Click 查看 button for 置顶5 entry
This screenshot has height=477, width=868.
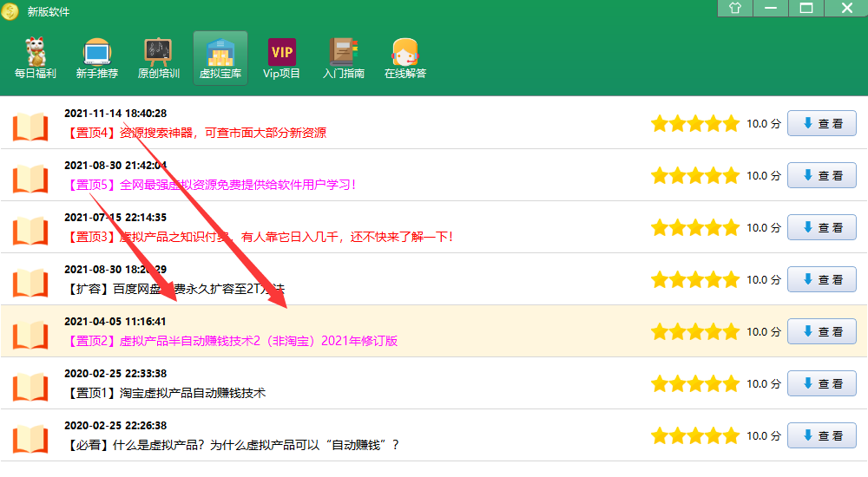pos(821,176)
